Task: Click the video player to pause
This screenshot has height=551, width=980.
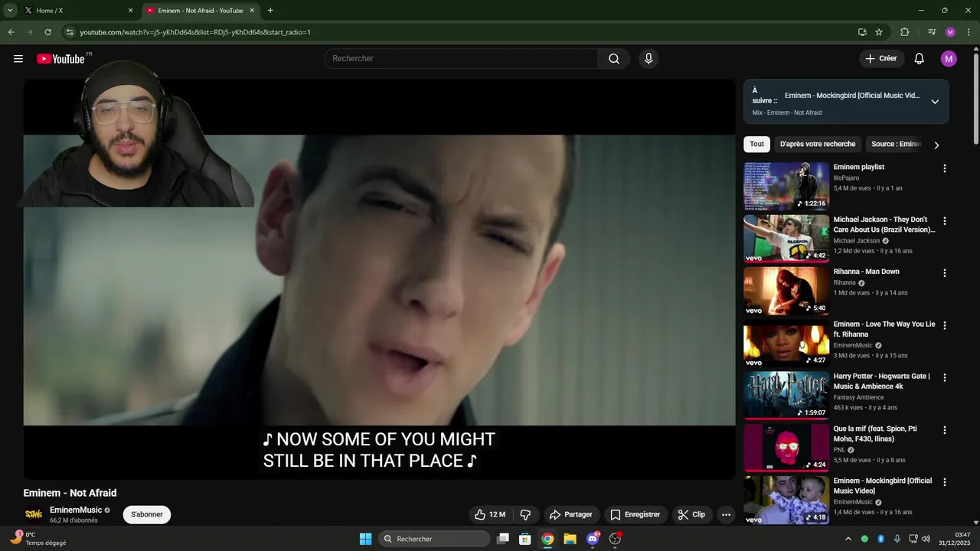Action: point(379,279)
